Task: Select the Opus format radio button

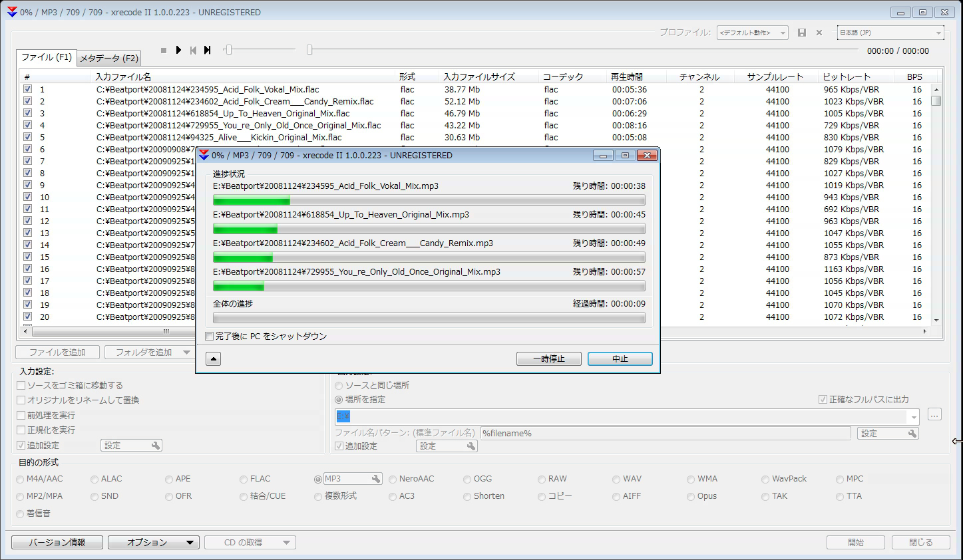Action: coord(691,496)
